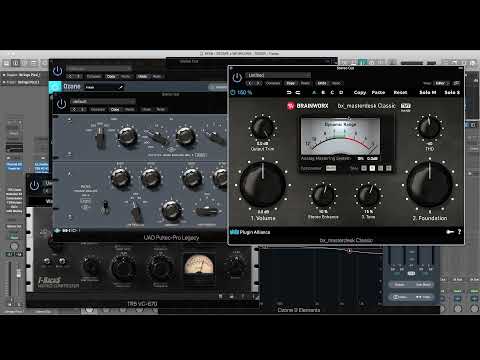Click Copy in the Pultec window header
This screenshot has width=480, height=360.
pos(115,109)
